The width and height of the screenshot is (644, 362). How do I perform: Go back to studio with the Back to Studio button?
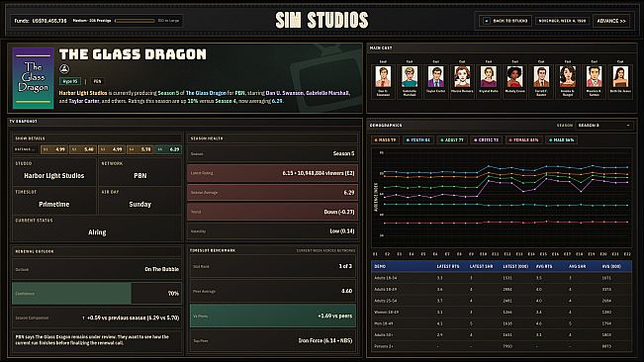[x=506, y=21]
